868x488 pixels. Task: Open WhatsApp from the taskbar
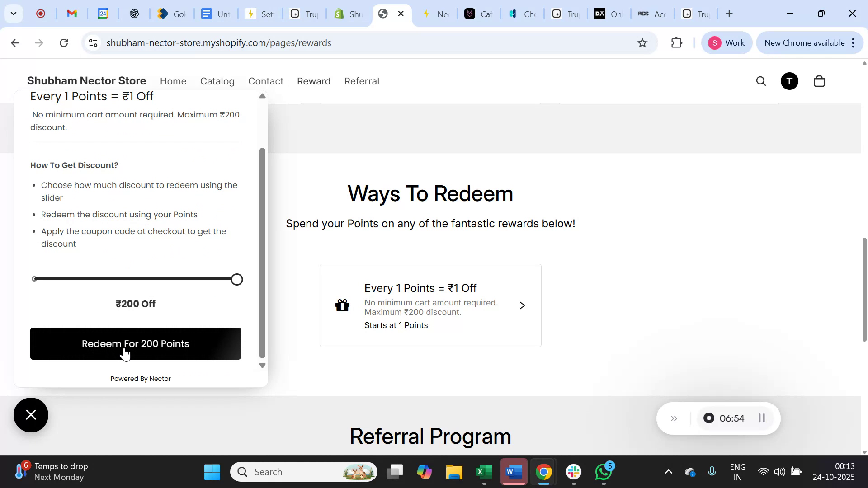604,471
